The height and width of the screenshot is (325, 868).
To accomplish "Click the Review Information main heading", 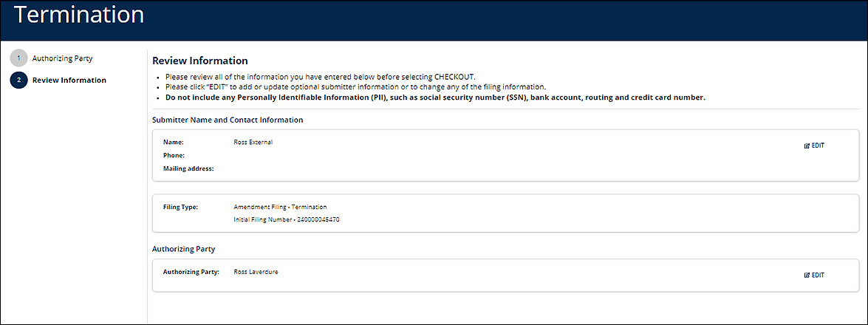I will coord(199,61).
